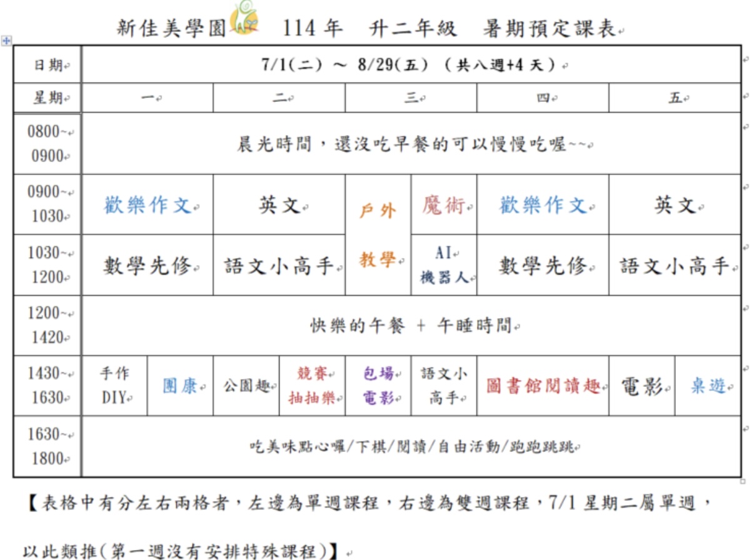
Task: Click the document title text 暑期預定課表
Action: pyautogui.click(x=549, y=29)
